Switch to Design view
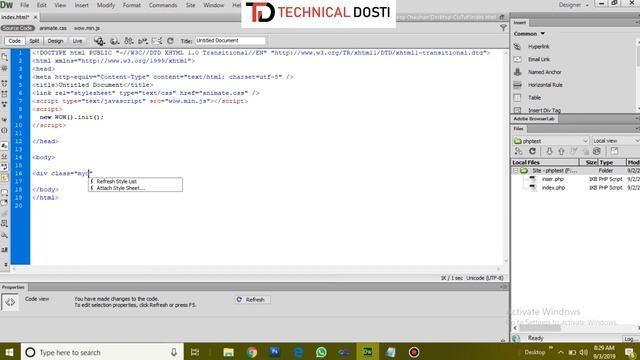The image size is (640, 360). click(56, 41)
